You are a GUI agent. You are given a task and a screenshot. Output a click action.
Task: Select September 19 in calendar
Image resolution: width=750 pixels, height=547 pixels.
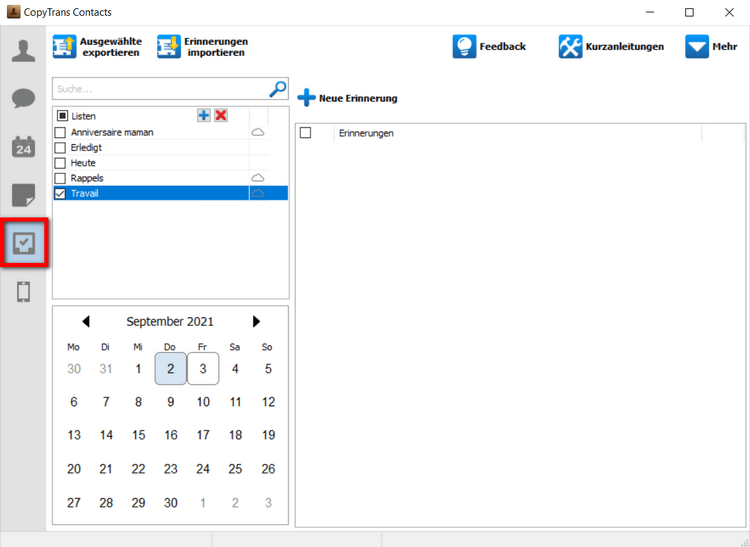point(268,435)
